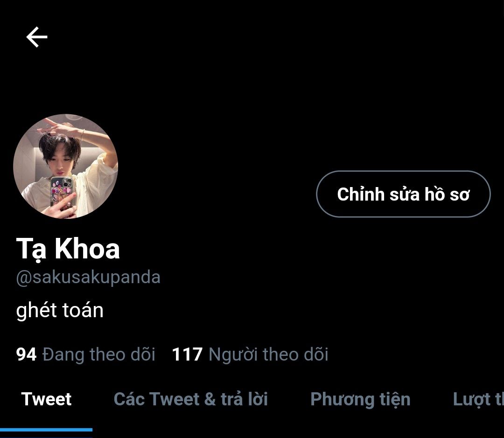Open the round profile avatar photo
The height and width of the screenshot is (438, 504).
click(66, 167)
